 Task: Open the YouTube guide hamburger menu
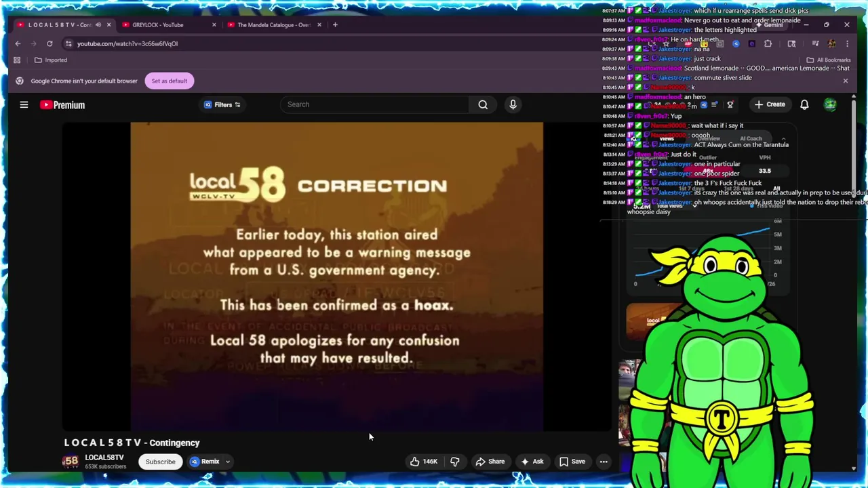pyautogui.click(x=24, y=104)
